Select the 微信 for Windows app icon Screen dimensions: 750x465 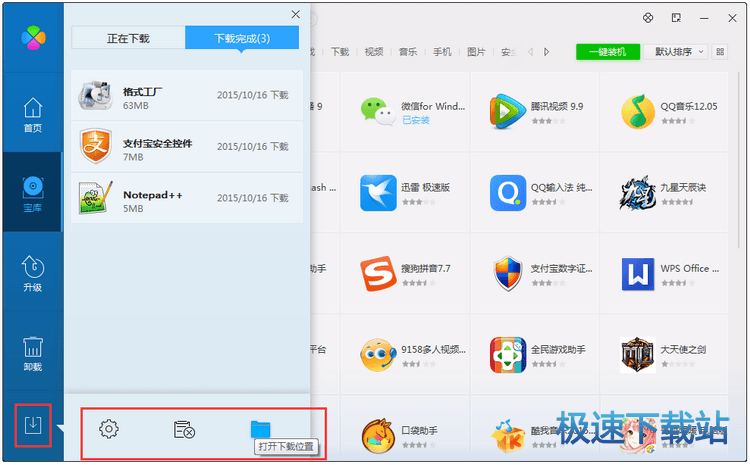coord(378,112)
